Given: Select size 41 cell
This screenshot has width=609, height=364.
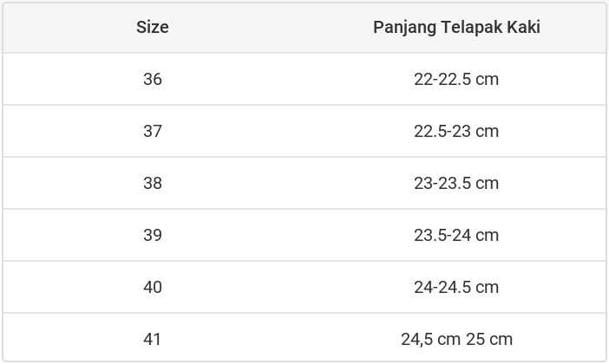Looking at the screenshot, I should coord(153,339).
